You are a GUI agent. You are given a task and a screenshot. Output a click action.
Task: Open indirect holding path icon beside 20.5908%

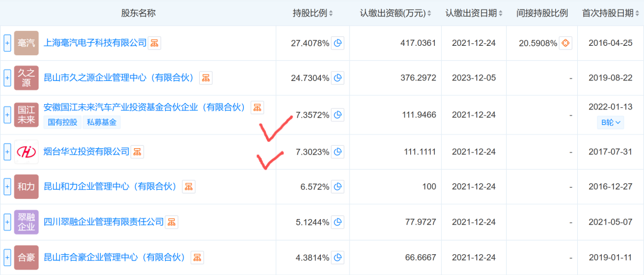(x=565, y=43)
